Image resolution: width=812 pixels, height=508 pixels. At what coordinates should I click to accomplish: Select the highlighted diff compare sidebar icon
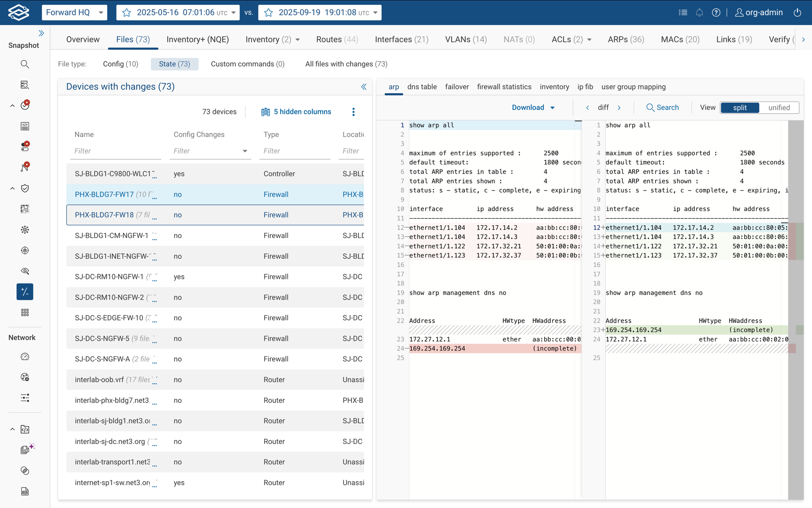tap(25, 292)
